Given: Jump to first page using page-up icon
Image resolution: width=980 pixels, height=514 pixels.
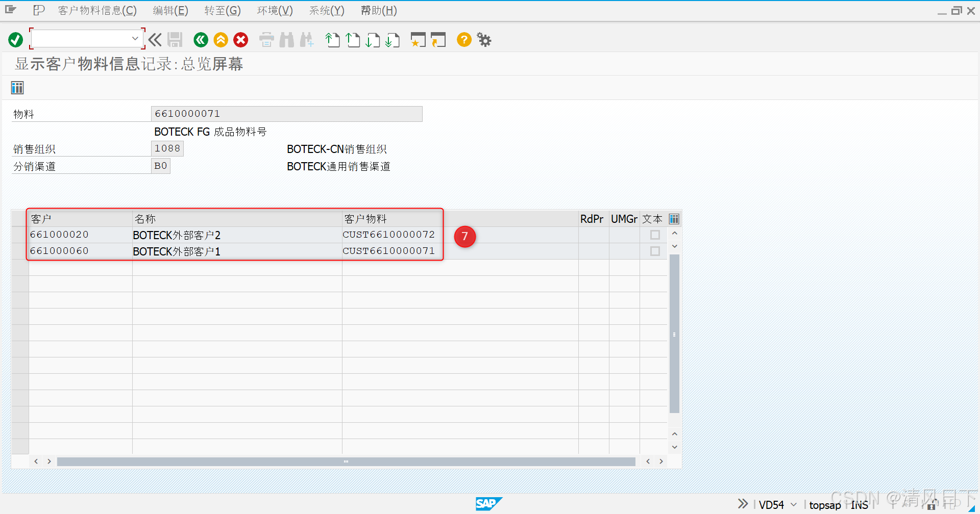Looking at the screenshot, I should [x=332, y=40].
